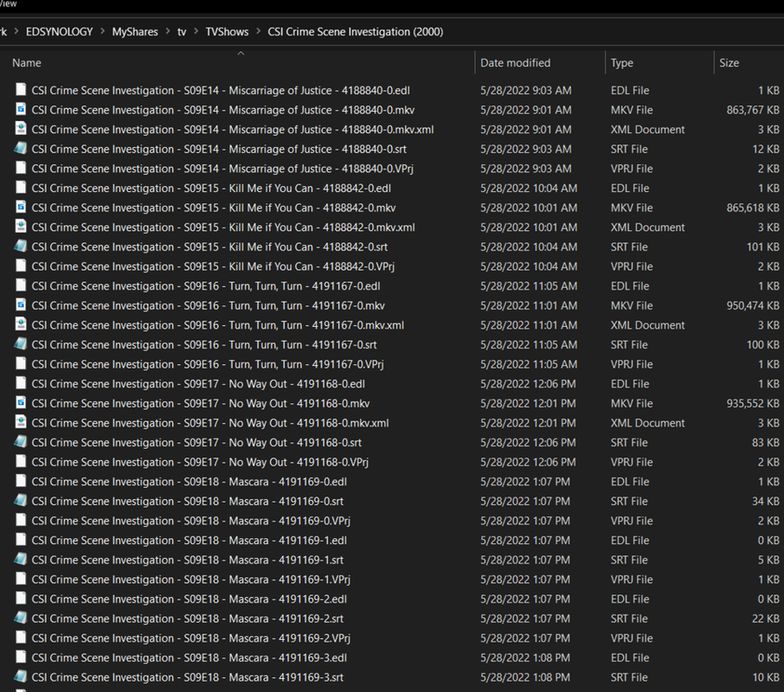The height and width of the screenshot is (692, 784).
Task: Sort files by Size column header
Action: coord(729,63)
